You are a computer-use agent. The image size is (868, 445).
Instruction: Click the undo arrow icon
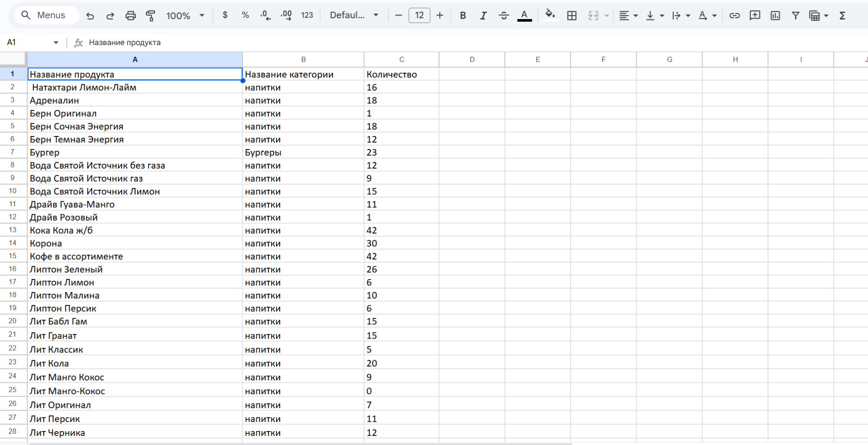point(90,16)
